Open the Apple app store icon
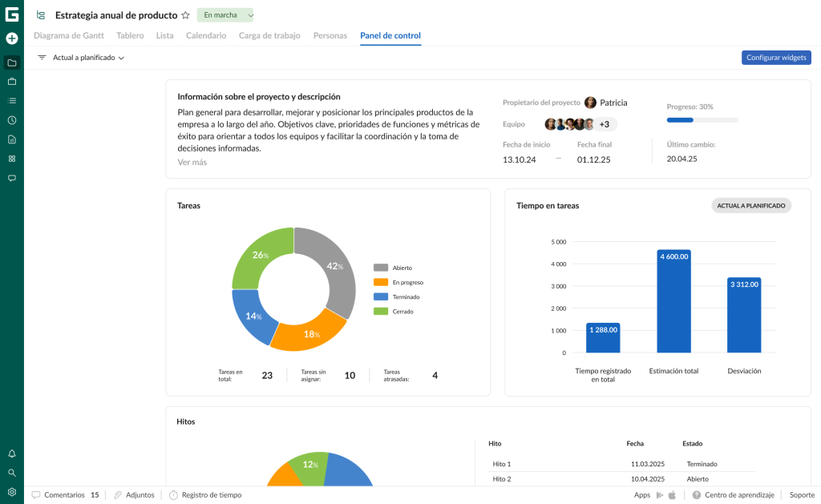 (x=673, y=494)
